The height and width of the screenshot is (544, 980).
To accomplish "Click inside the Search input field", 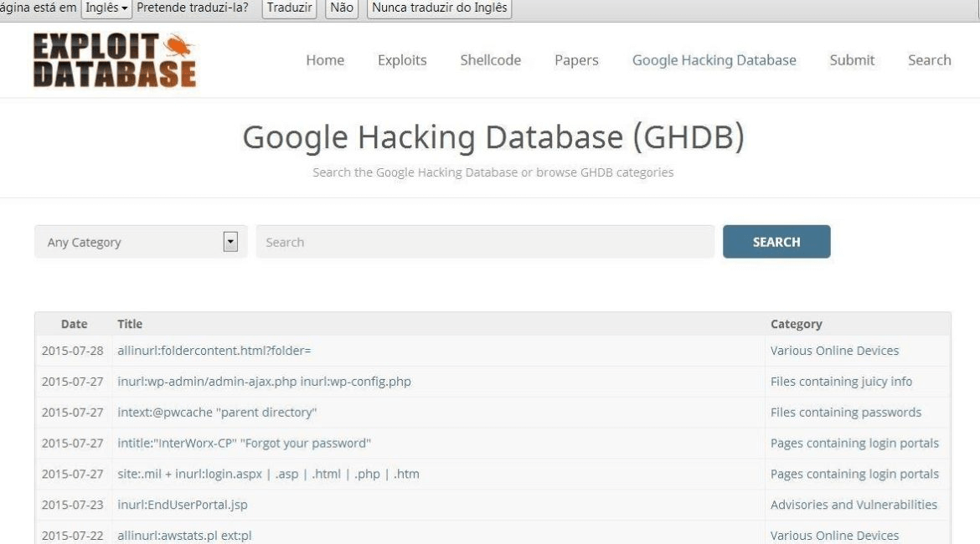I will tap(484, 242).
